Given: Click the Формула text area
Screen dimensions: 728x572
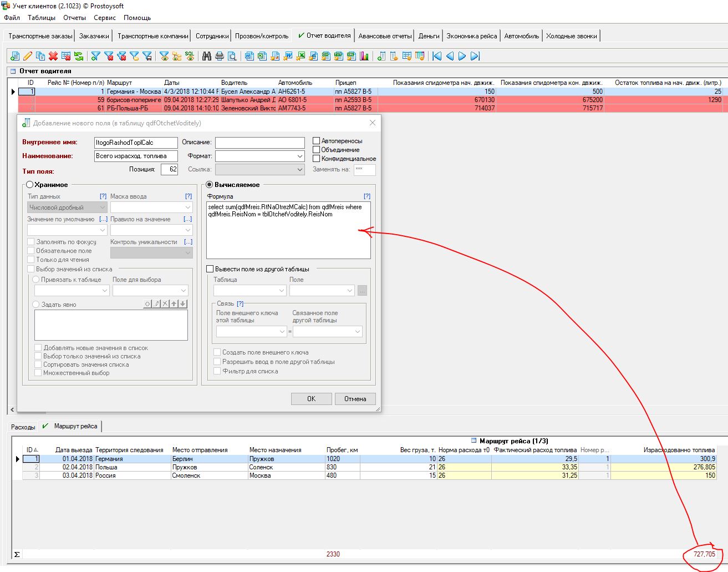Looking at the screenshot, I should tap(288, 230).
